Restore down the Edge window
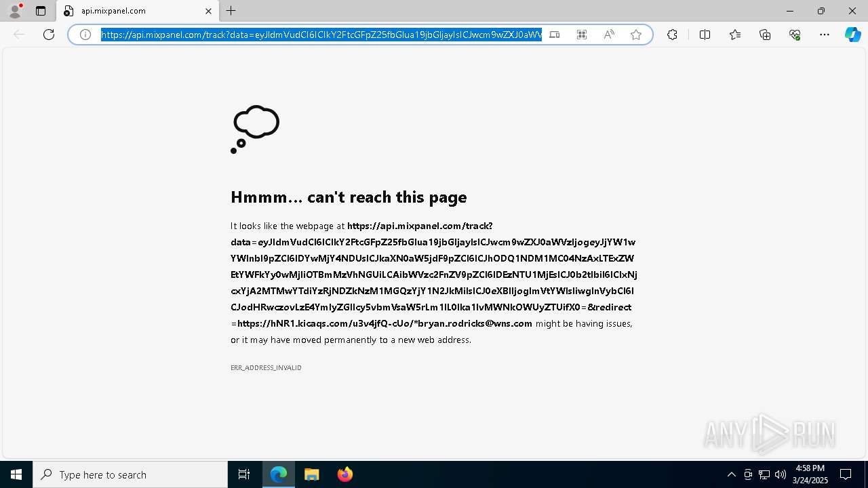The image size is (868, 488). 821,11
